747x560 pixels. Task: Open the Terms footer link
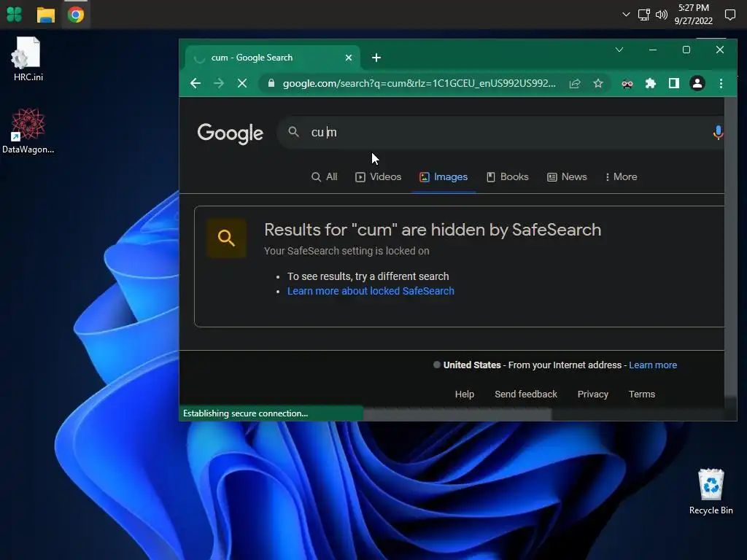tap(642, 394)
